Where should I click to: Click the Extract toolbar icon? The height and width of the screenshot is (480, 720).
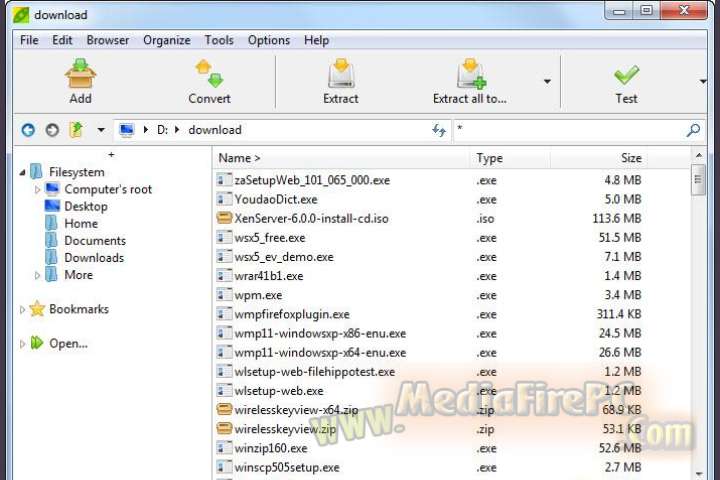[341, 73]
